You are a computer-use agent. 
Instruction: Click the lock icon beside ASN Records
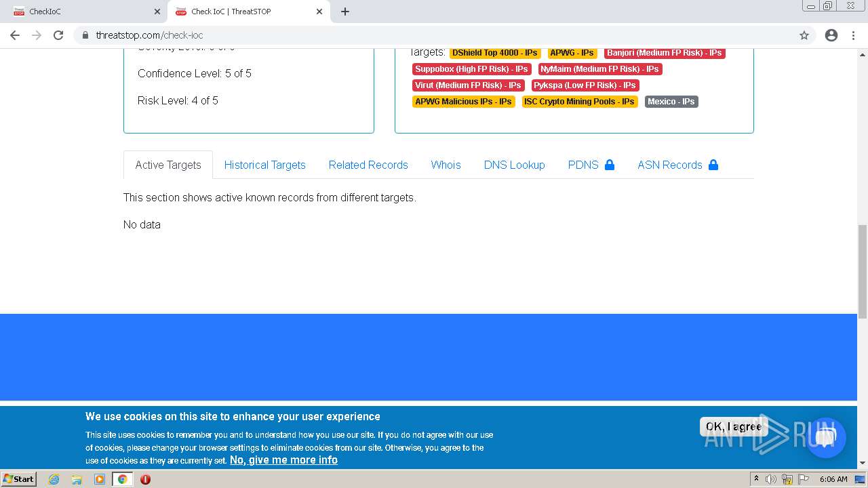coord(713,165)
